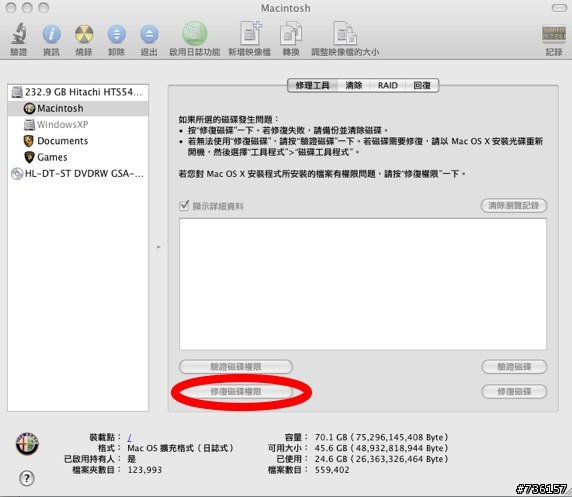Image resolution: width=572 pixels, height=497 pixels.
Task: Click the sidebar splitter handle
Action: (x=158, y=247)
